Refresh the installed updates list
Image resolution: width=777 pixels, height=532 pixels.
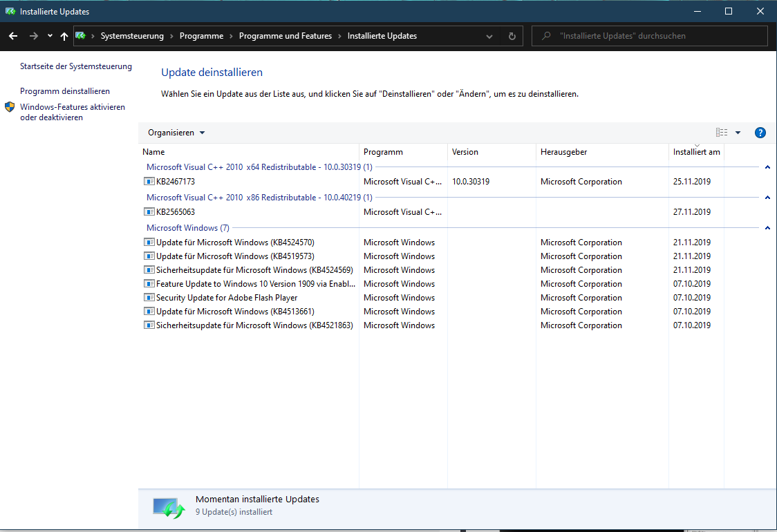pyautogui.click(x=512, y=36)
